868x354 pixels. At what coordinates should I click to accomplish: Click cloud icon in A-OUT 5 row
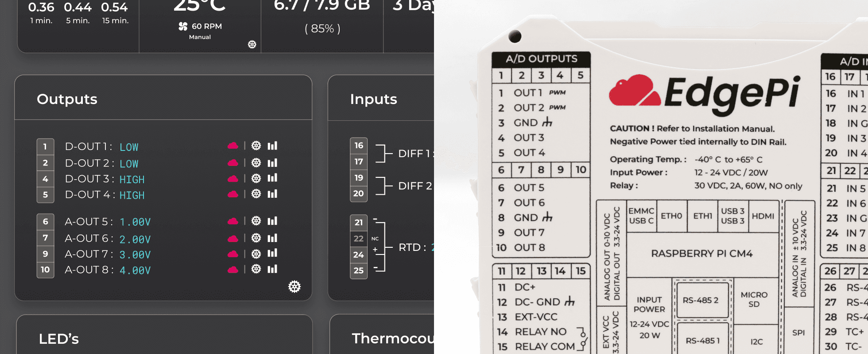click(233, 221)
